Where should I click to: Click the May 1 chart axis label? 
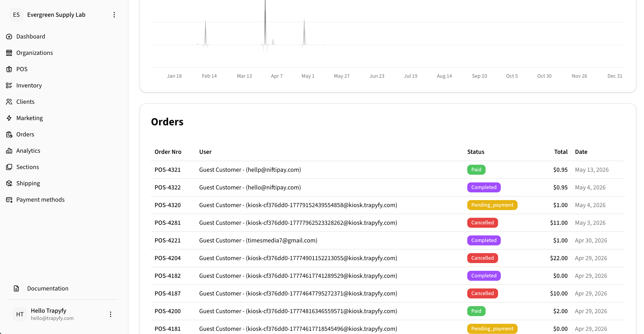click(x=308, y=76)
